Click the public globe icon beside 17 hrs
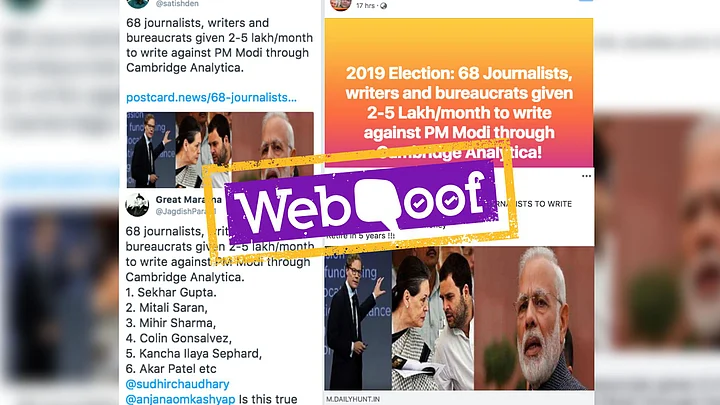Screen dimensions: 720x405 click(x=383, y=6)
